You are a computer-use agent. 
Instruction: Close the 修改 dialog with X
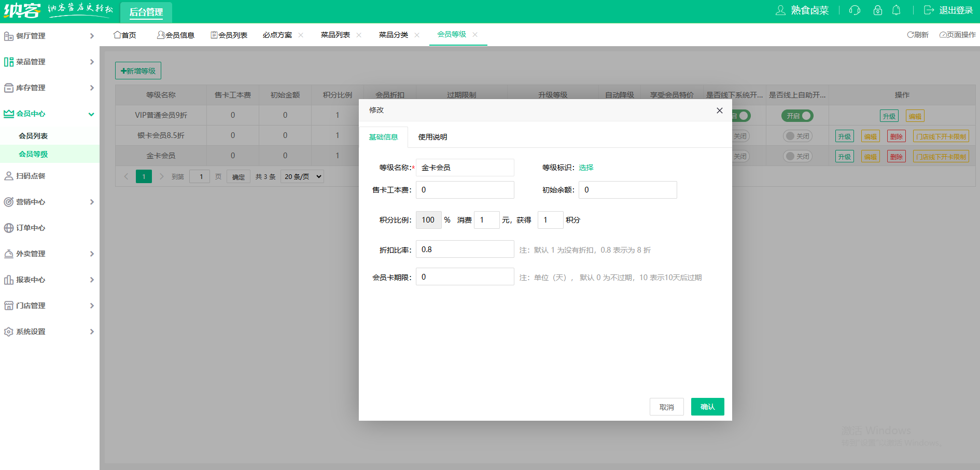tap(719, 110)
